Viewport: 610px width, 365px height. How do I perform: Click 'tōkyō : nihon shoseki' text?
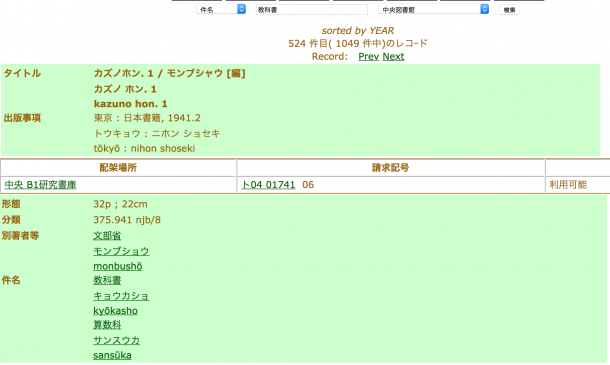point(144,148)
